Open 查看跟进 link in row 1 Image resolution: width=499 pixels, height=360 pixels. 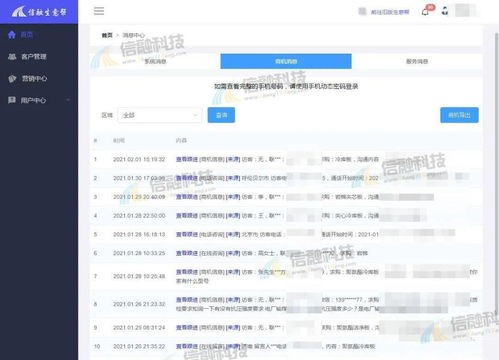point(187,159)
